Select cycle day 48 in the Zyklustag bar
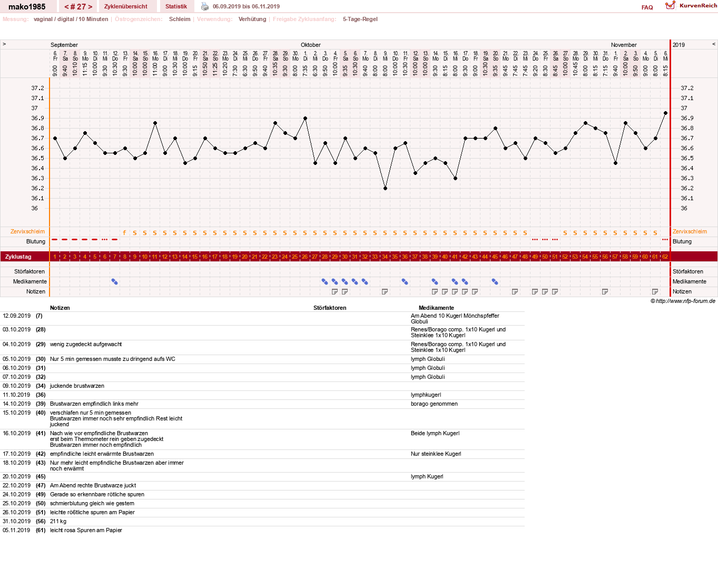This screenshot has width=718, height=588. pyautogui.click(x=525, y=257)
